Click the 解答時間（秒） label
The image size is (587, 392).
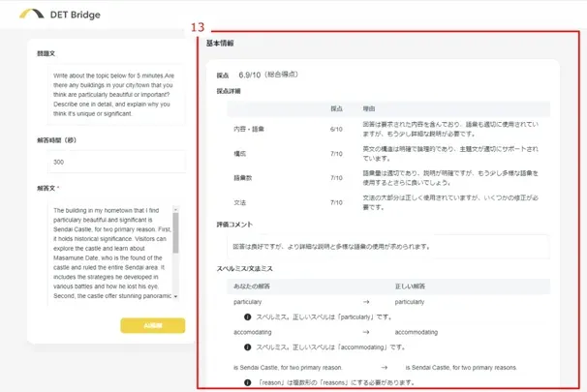click(56, 140)
